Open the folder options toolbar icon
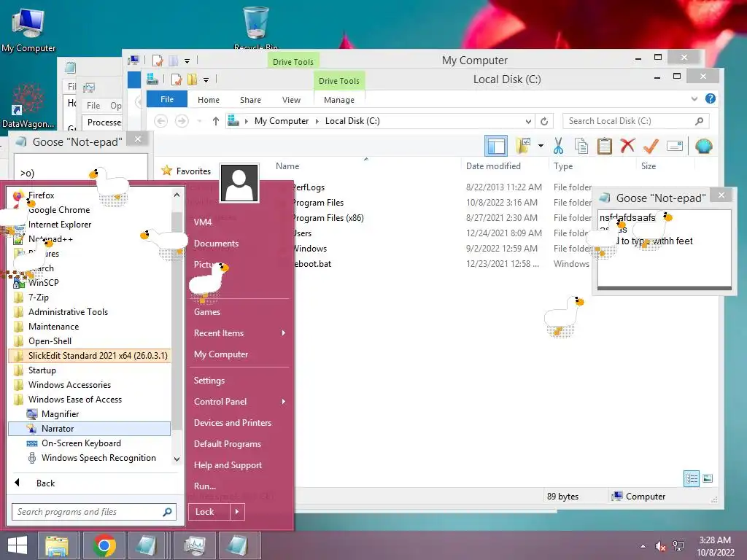Screen dimensions: 747x560 click(522, 146)
